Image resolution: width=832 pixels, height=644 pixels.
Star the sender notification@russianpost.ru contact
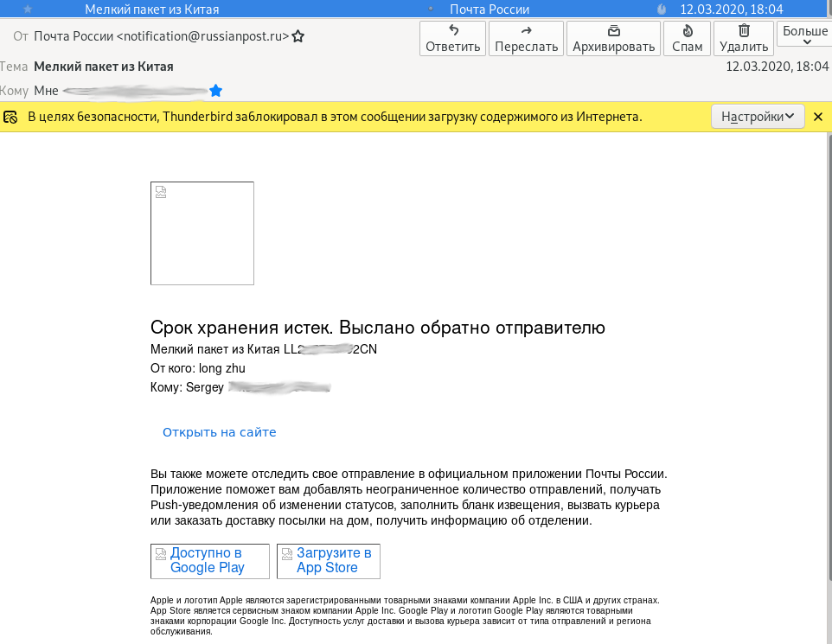(x=298, y=36)
